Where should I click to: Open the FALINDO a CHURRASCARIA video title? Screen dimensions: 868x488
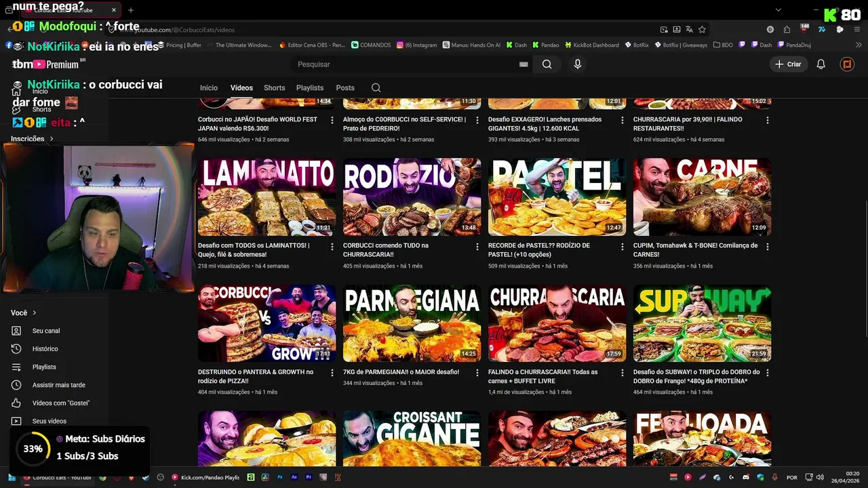click(543, 376)
